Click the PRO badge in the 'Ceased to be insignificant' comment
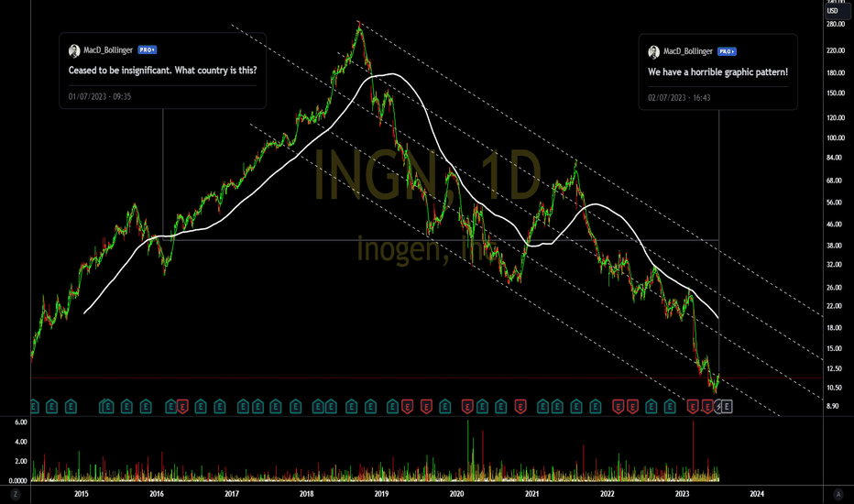854x504 pixels. pyautogui.click(x=147, y=50)
